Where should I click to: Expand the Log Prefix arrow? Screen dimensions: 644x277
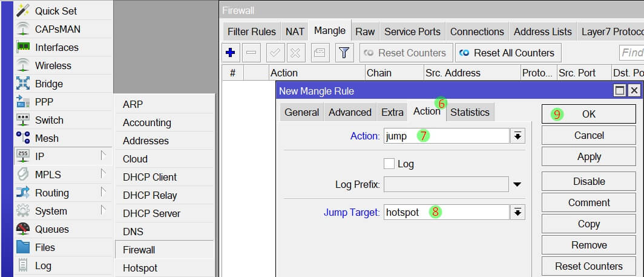[x=517, y=184]
